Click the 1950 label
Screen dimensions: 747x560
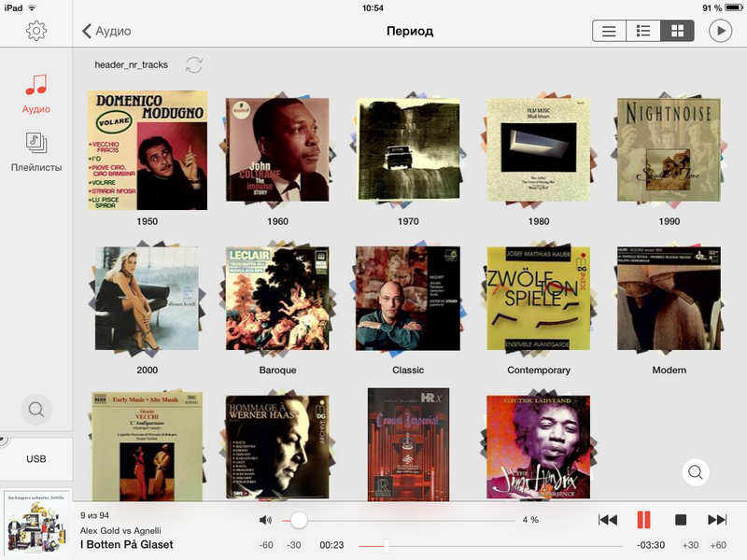(x=148, y=221)
